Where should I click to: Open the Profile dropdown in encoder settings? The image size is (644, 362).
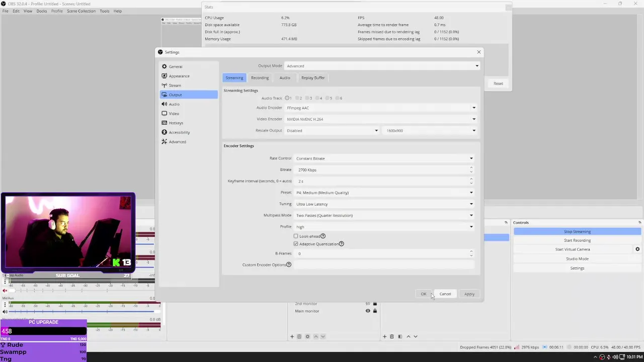click(x=384, y=227)
